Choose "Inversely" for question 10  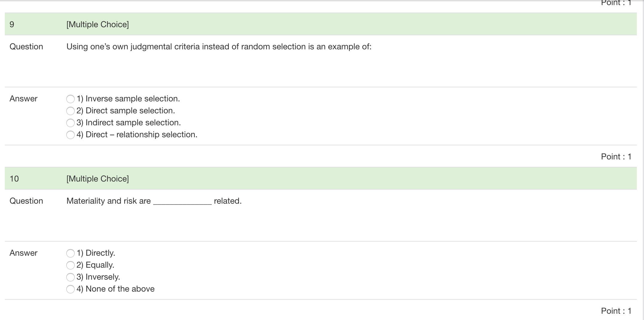[70, 277]
